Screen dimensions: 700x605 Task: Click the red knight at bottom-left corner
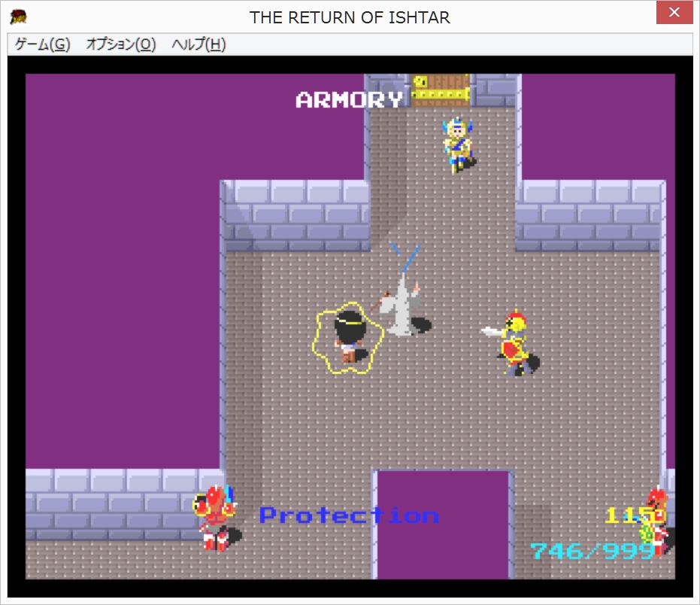[214, 518]
